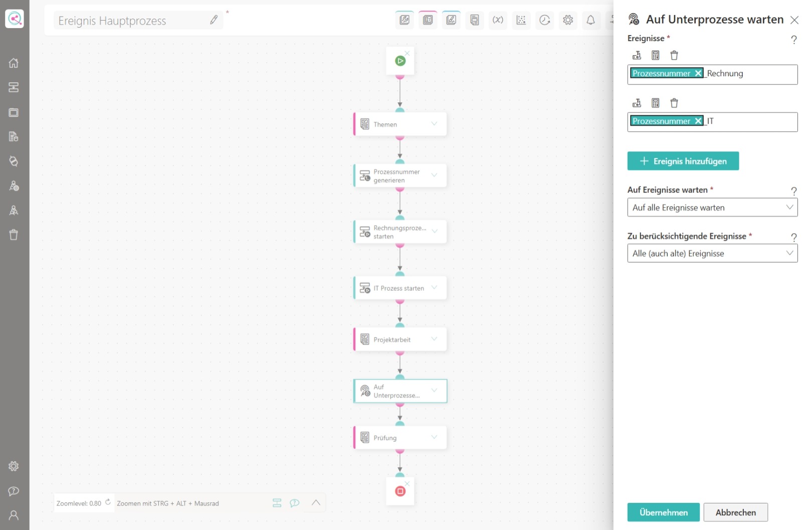Screen dimensions: 812x530
Task: Select the end event node
Action: coord(400,491)
